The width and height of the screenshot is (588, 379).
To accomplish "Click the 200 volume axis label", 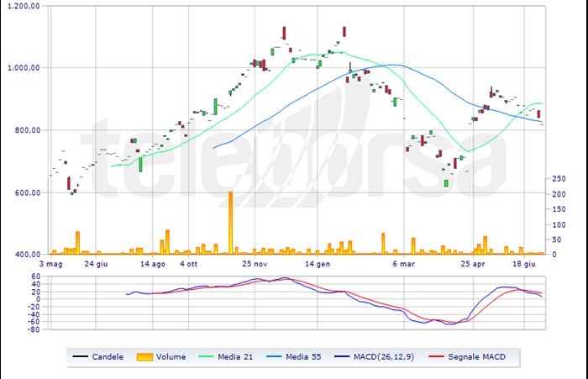I will (559, 194).
